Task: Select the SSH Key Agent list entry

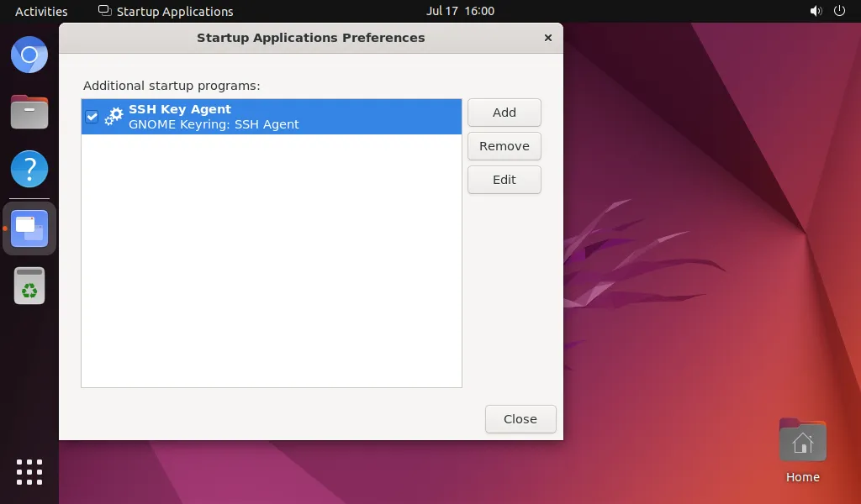Action: point(271,117)
